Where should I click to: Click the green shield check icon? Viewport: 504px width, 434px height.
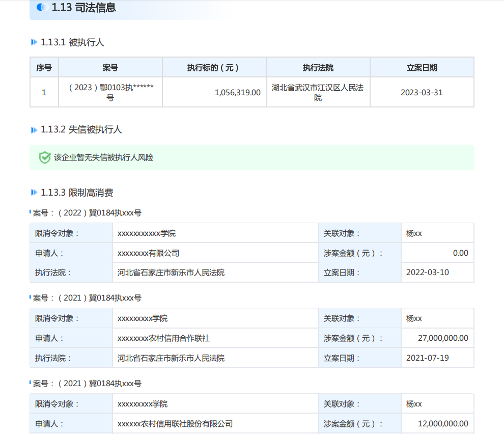(45, 157)
